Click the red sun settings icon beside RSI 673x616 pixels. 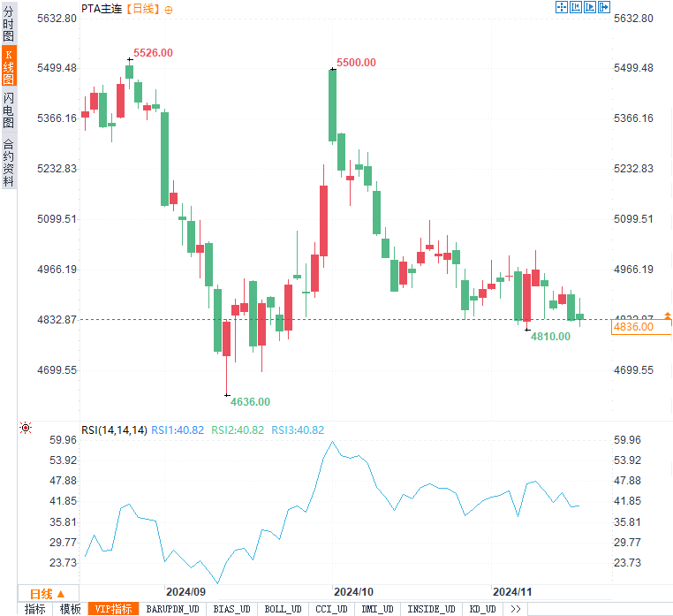(x=26, y=429)
